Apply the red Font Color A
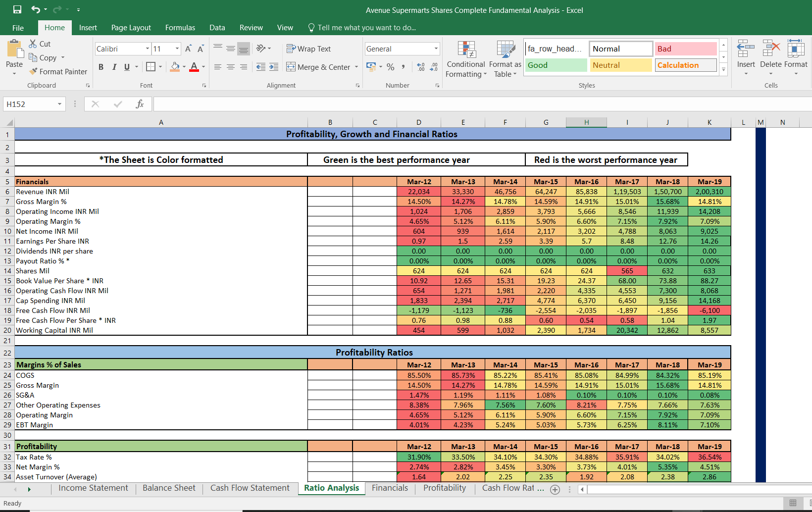The height and width of the screenshot is (512, 812). pos(194,66)
